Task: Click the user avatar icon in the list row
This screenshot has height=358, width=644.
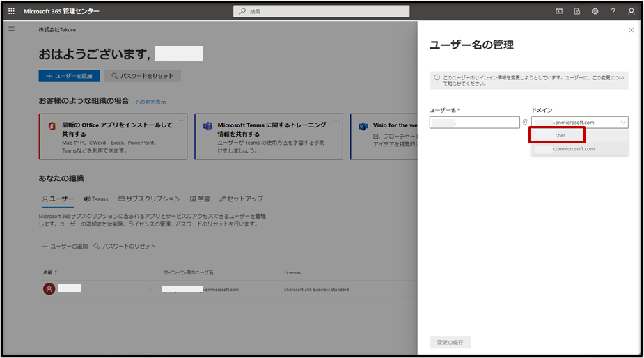Action: pos(49,289)
